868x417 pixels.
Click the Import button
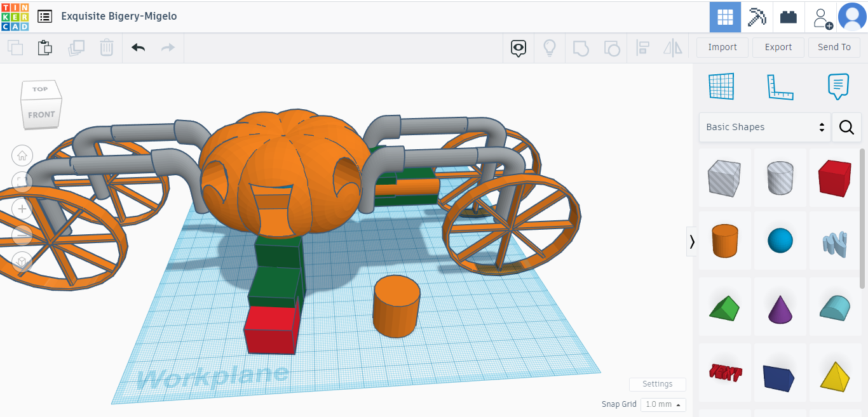coord(722,47)
